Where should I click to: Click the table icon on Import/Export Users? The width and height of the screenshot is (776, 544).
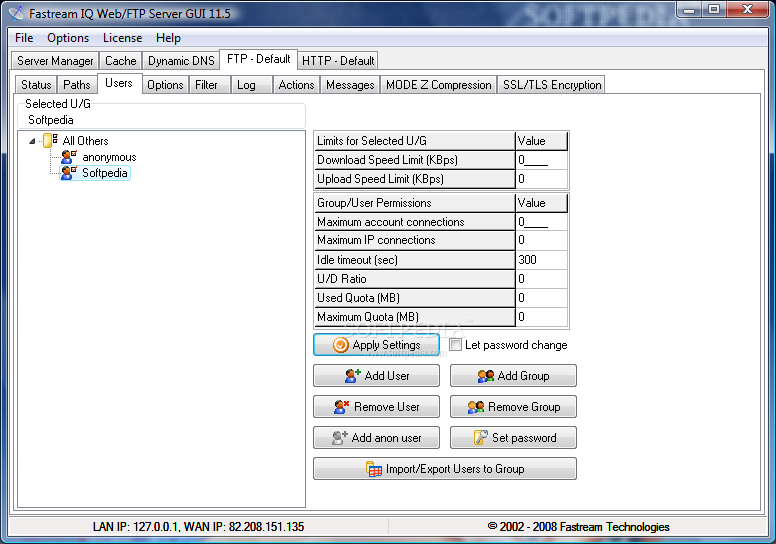click(374, 469)
